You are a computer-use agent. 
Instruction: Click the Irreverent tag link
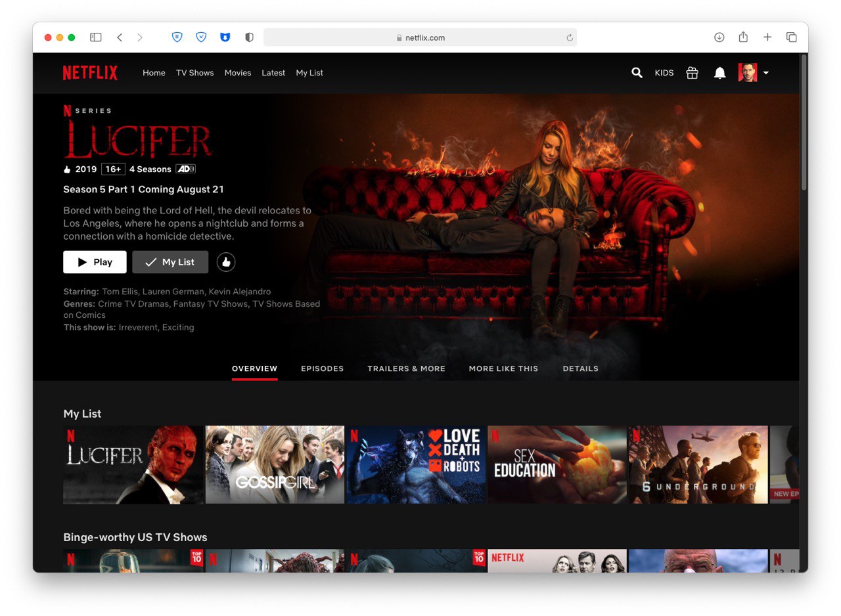click(x=138, y=327)
